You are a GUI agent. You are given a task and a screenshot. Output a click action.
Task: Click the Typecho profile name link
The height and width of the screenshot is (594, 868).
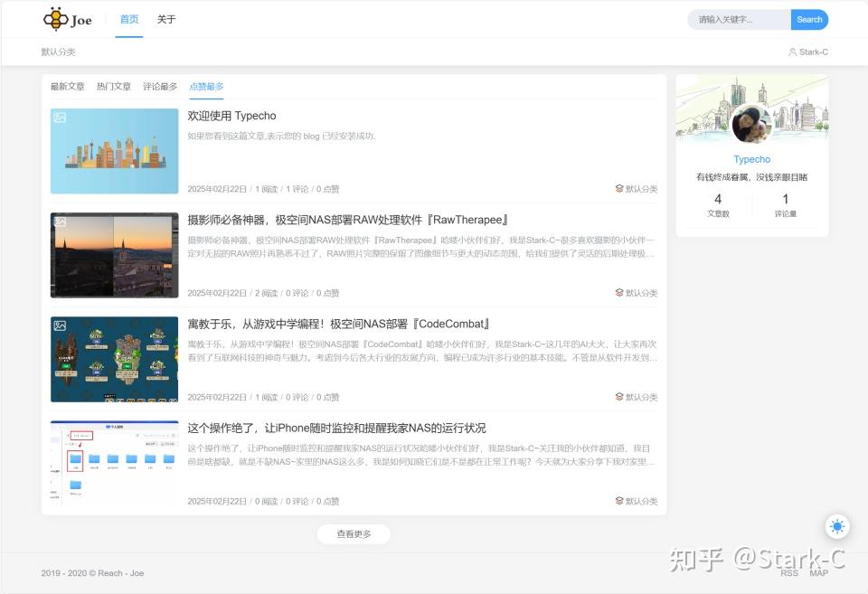751,159
